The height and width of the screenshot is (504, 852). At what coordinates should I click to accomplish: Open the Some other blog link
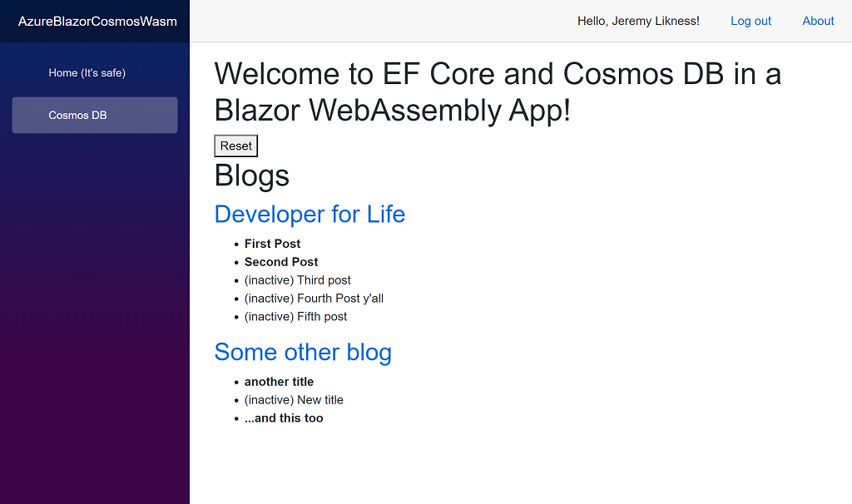tap(303, 353)
